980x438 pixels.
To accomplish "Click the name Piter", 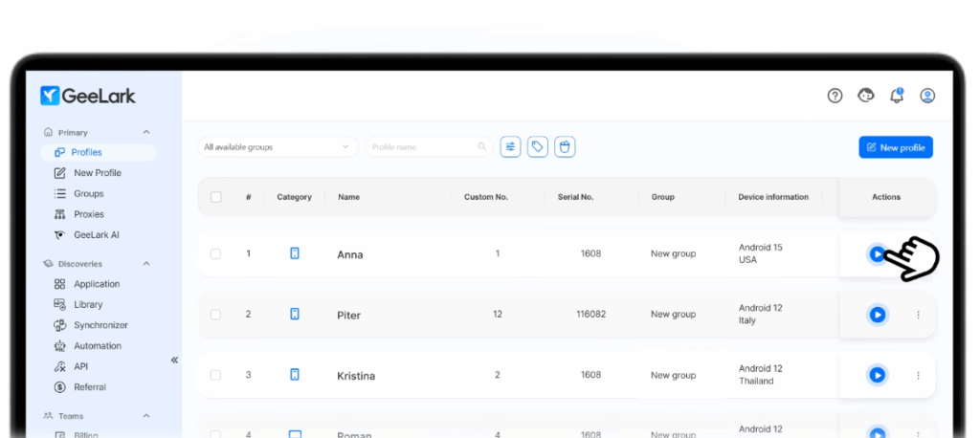I will (348, 315).
